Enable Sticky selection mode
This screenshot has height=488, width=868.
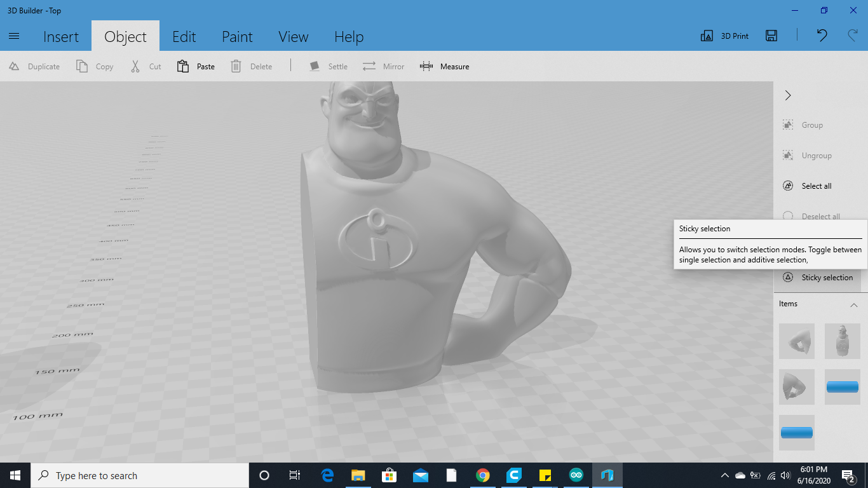(820, 278)
